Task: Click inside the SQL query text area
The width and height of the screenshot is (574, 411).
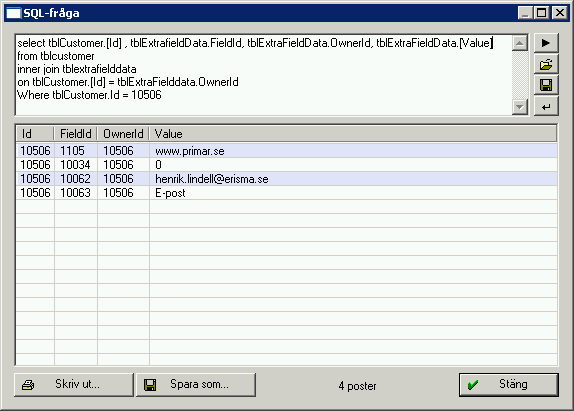Action: tap(264, 75)
